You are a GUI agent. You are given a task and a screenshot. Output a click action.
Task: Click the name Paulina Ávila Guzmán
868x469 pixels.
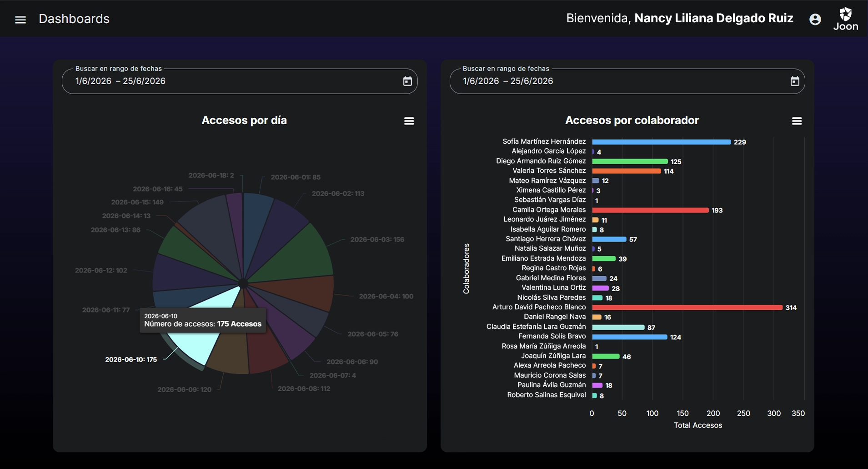pos(552,385)
